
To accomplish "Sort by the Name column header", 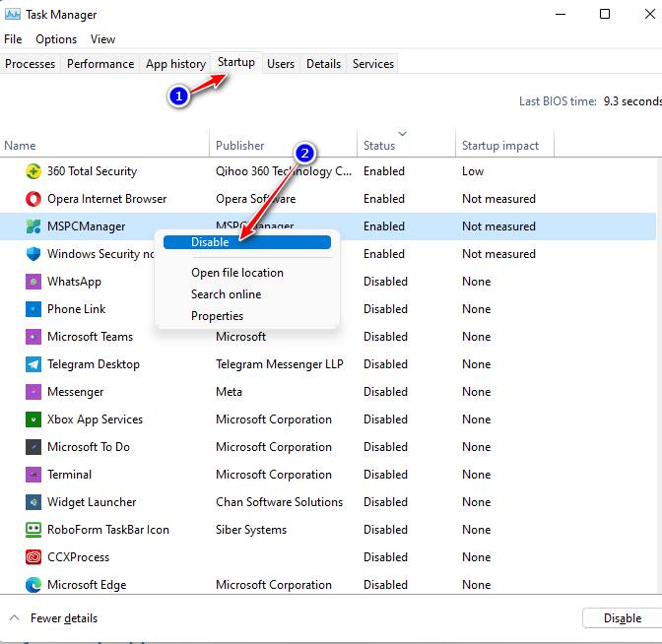I will tap(104, 146).
